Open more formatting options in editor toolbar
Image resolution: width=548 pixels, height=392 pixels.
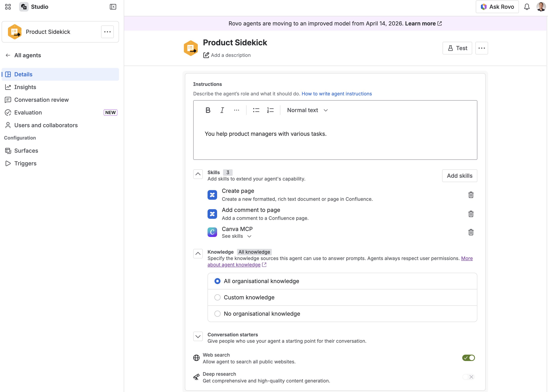[x=236, y=110]
